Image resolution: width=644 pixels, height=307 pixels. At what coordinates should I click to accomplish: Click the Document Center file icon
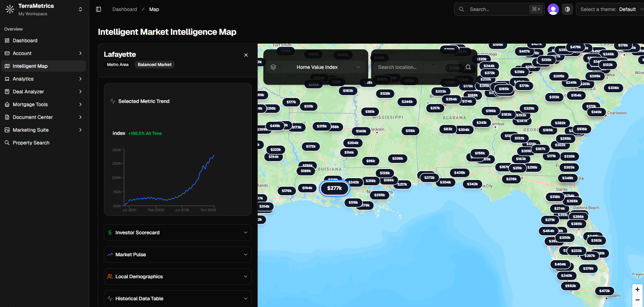(x=7, y=117)
